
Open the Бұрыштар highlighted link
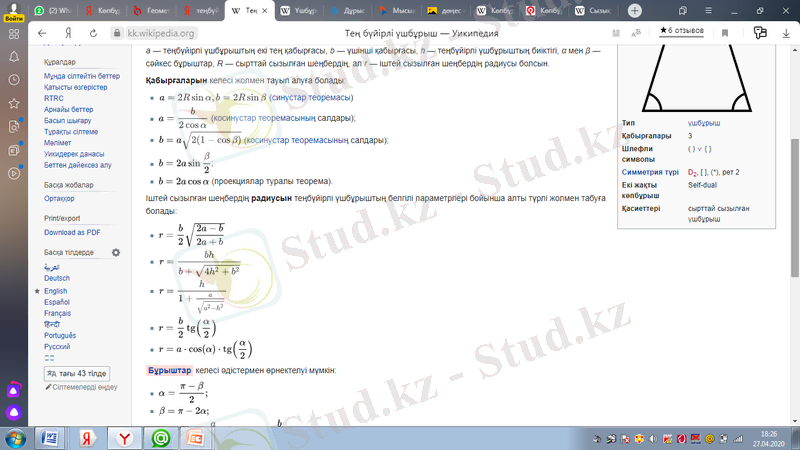(169, 370)
